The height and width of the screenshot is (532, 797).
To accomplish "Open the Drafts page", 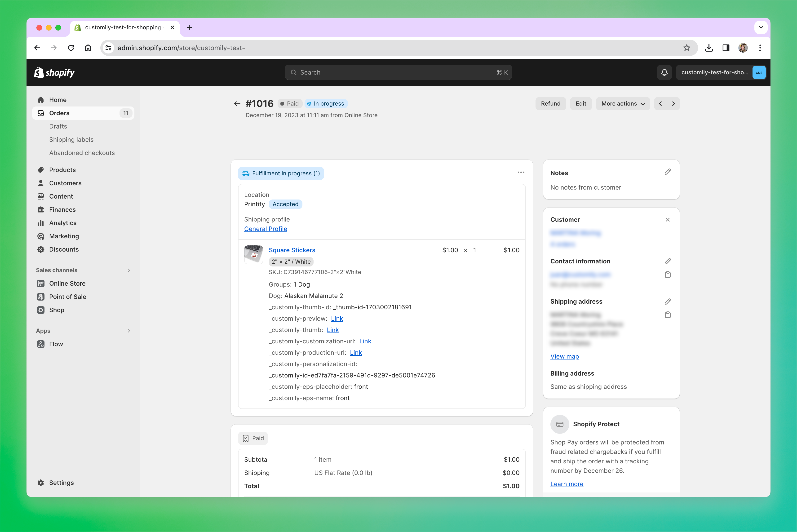I will [x=58, y=126].
